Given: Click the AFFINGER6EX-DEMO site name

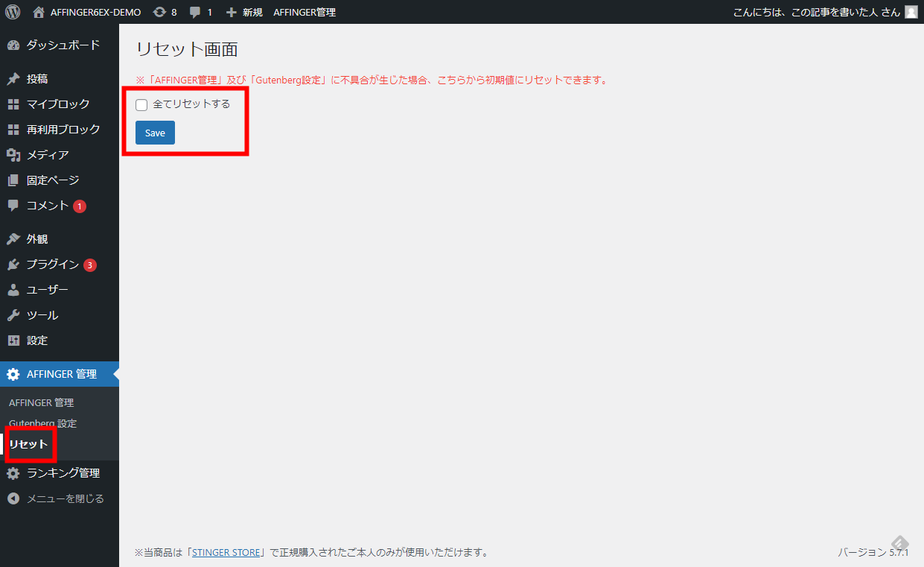Looking at the screenshot, I should click(x=95, y=12).
